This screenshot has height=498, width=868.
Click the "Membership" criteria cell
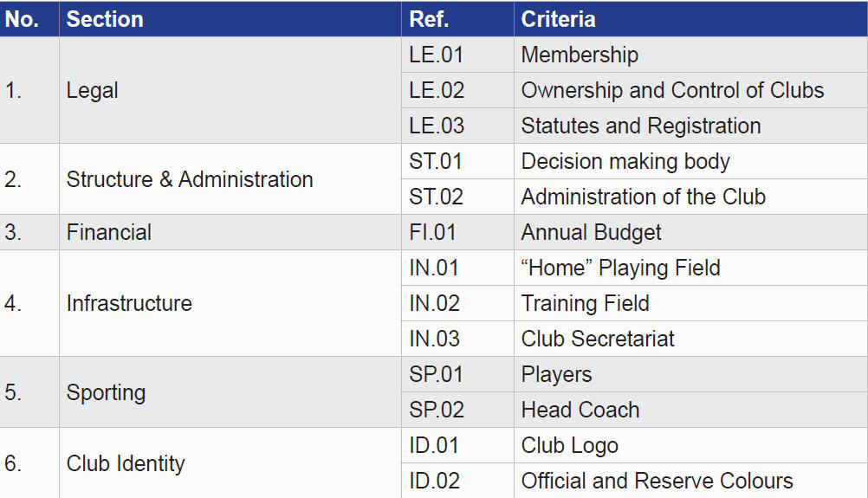[x=580, y=55]
